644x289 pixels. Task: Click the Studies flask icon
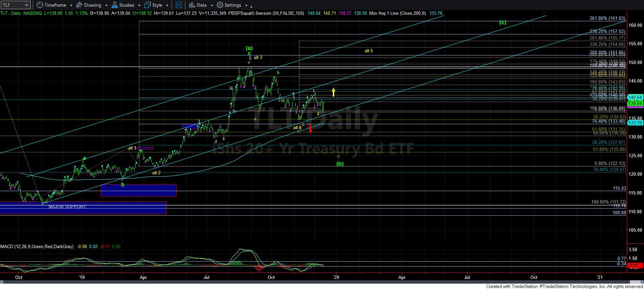(114, 5)
